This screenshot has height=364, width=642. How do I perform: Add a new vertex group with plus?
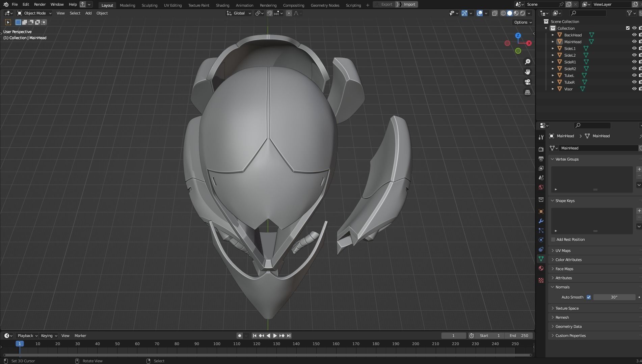tap(639, 169)
